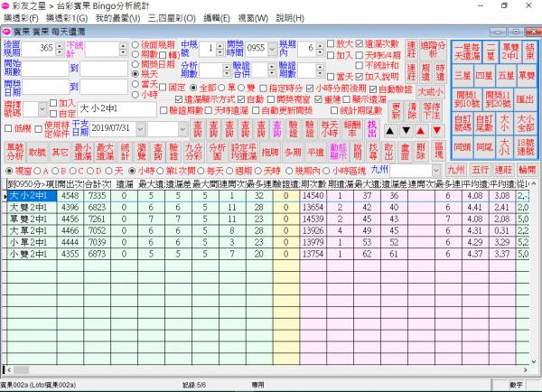The width and height of the screenshot is (542, 392).
Task: Click the 追階分析 button
Action: pyautogui.click(x=434, y=50)
